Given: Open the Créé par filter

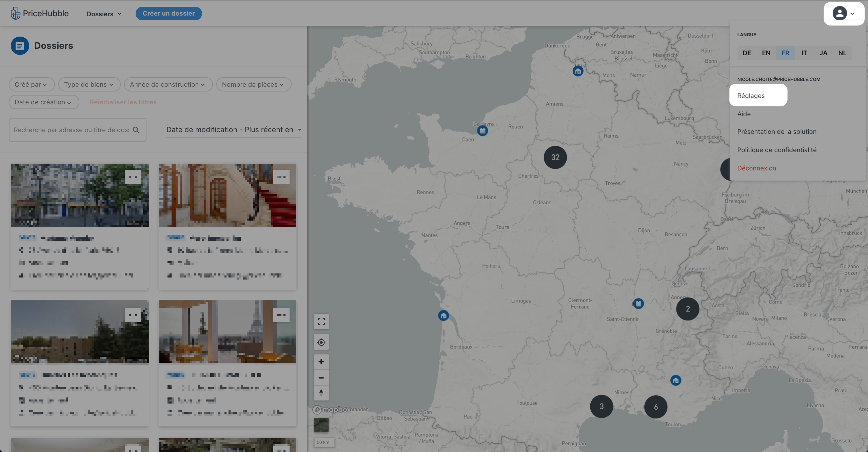Looking at the screenshot, I should coord(32,84).
